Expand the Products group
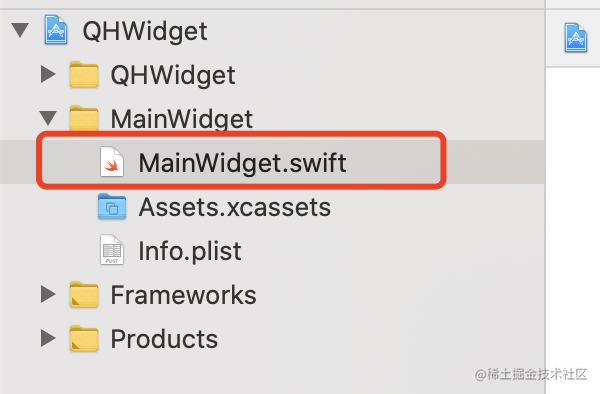Screen dimensions: 600x394 (x=48, y=339)
